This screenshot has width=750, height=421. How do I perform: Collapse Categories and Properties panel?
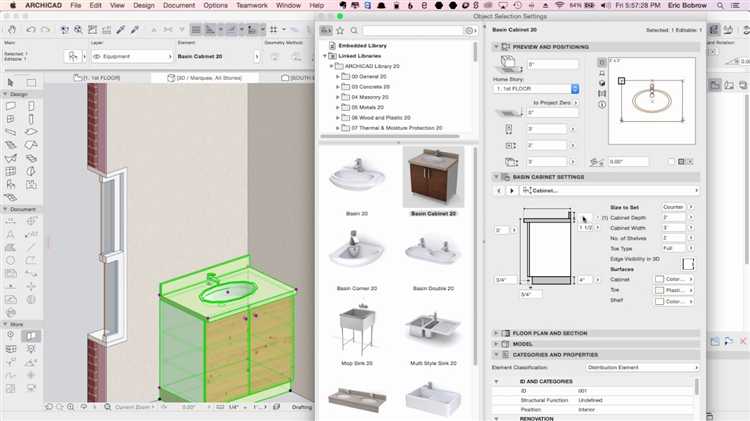496,355
